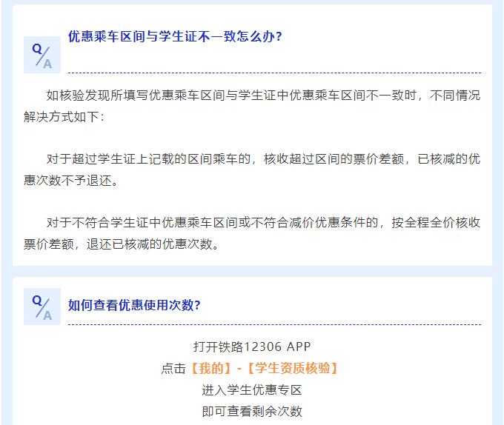This screenshot has width=504, height=425.
Task: Click the line 即可查看剩余次数
Action: click(252, 411)
